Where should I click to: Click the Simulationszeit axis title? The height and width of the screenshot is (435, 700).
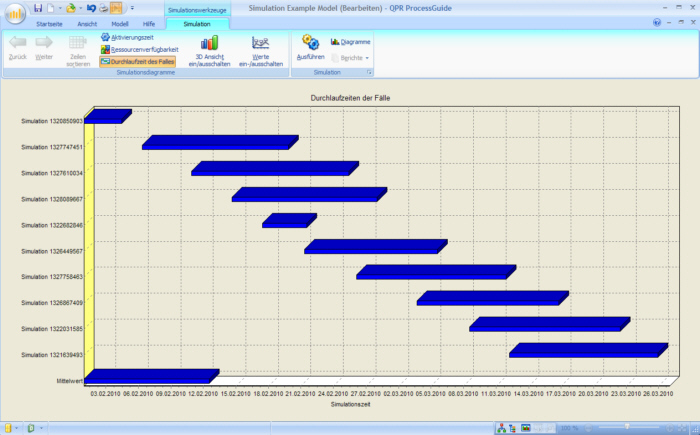pyautogui.click(x=350, y=404)
